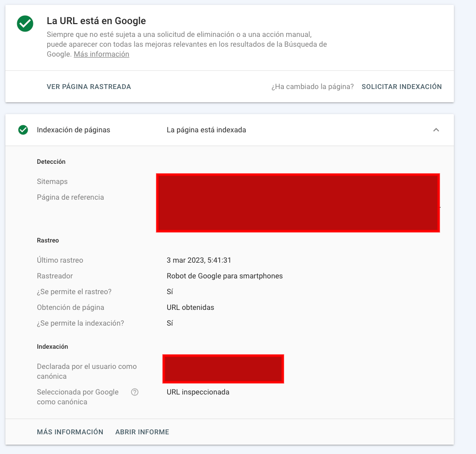Click Declarada por el usuario como canónica label
476x454 pixels.
tap(87, 371)
